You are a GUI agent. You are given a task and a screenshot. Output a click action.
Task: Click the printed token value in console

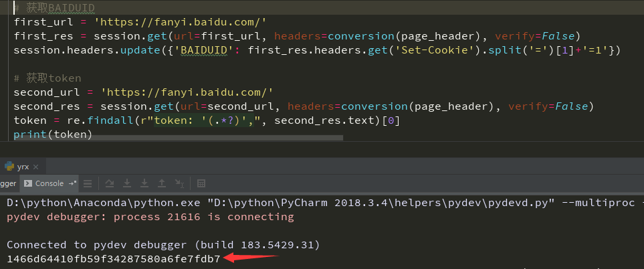pos(113,258)
